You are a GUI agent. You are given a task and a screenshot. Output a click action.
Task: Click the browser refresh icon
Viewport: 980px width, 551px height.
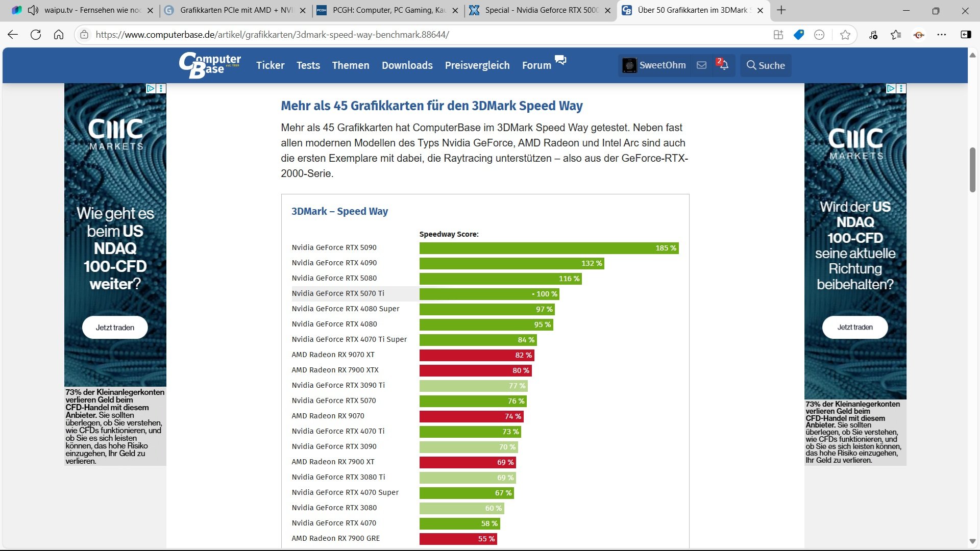point(36,35)
